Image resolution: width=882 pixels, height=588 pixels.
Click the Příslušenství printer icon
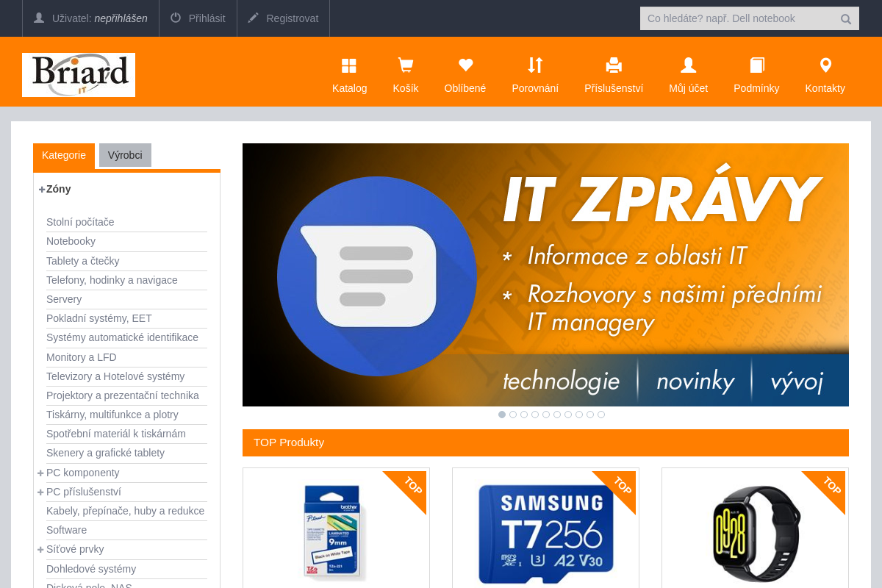(614, 65)
